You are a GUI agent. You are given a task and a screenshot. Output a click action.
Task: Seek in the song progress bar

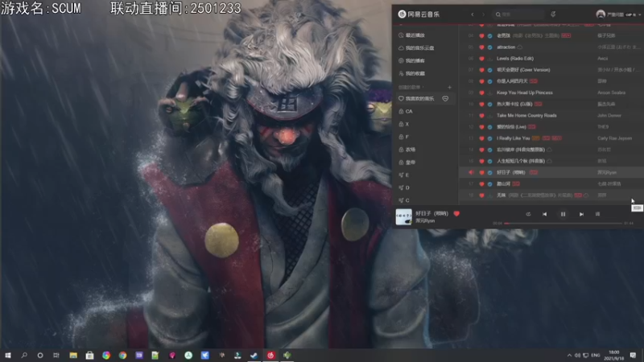[x=563, y=224]
